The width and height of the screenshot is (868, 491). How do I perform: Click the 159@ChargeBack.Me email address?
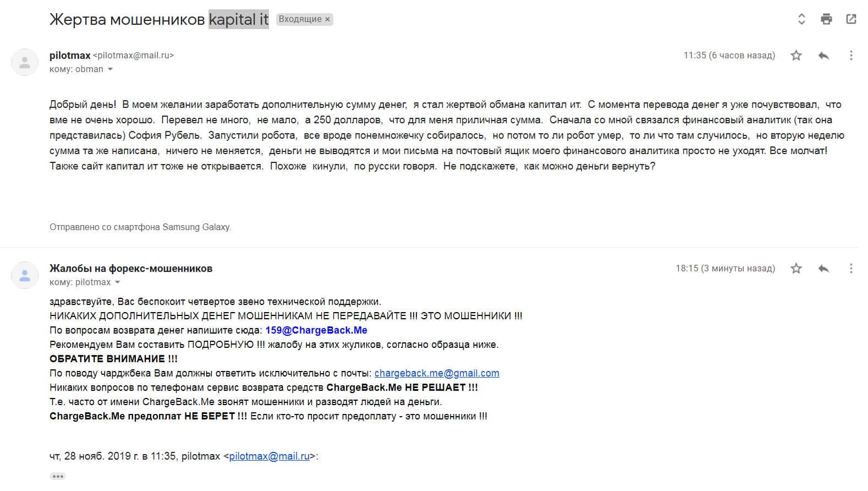(x=316, y=330)
